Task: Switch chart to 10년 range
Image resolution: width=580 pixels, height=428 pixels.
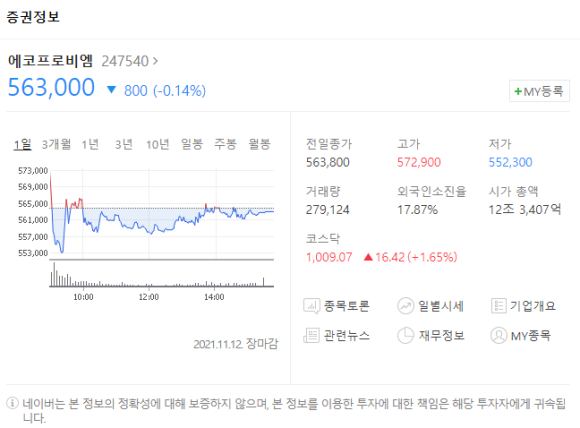Action: 158,144
